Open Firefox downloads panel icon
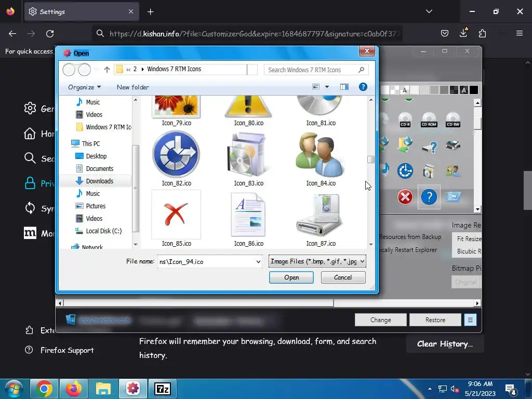The height and width of the screenshot is (399, 532). [x=463, y=33]
